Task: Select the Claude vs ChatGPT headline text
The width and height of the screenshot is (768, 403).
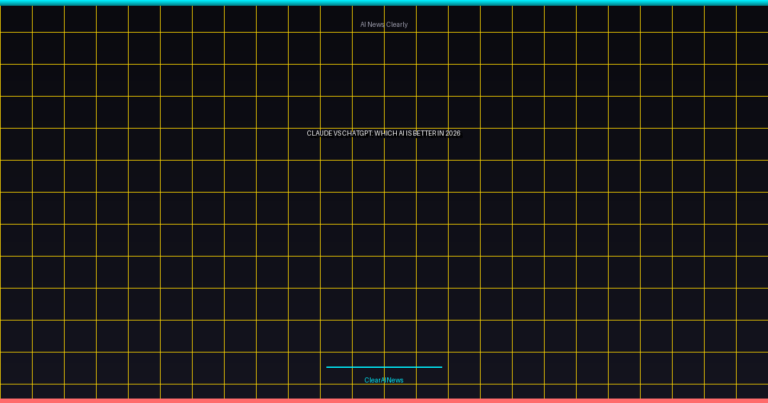Action: click(384, 133)
